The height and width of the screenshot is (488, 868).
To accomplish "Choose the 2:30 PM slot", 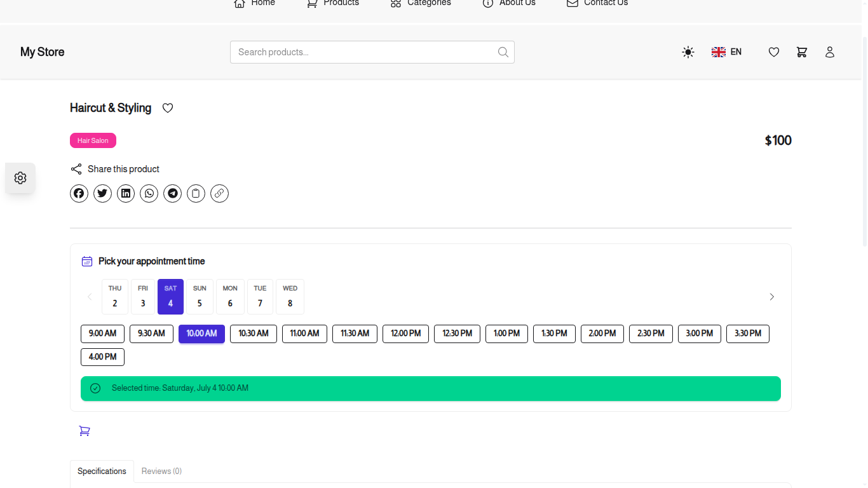I will (x=651, y=334).
